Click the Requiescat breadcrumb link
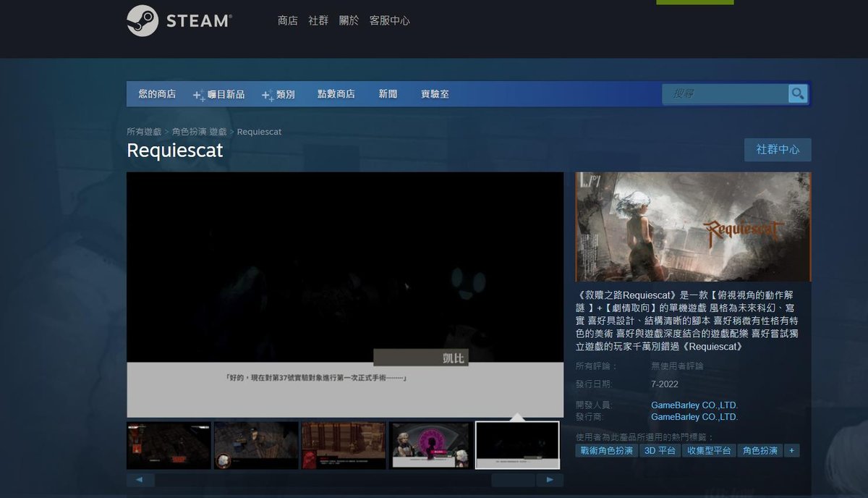Image resolution: width=868 pixels, height=498 pixels. pos(259,132)
